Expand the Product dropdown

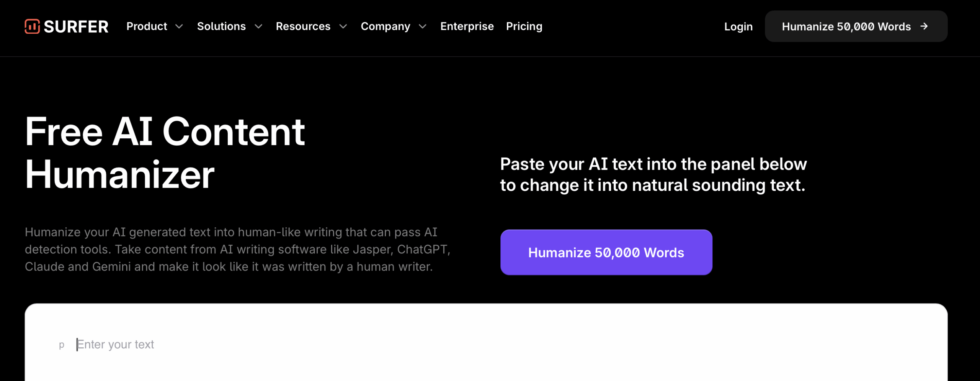180,27
